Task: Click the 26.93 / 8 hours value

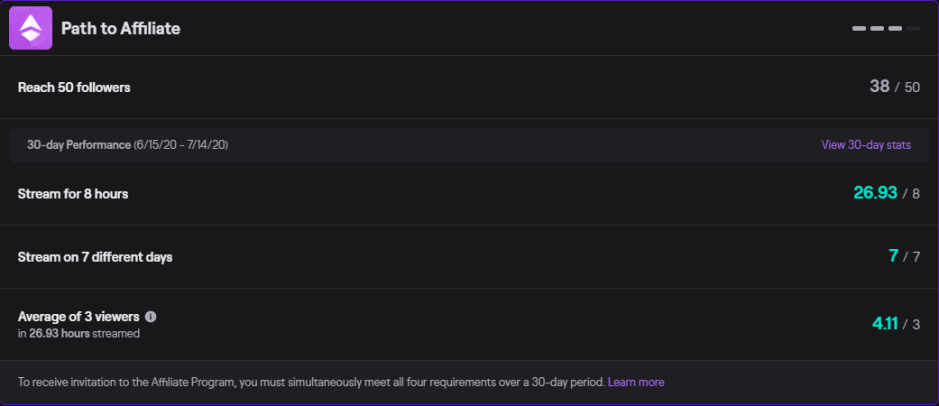Action: (x=886, y=193)
